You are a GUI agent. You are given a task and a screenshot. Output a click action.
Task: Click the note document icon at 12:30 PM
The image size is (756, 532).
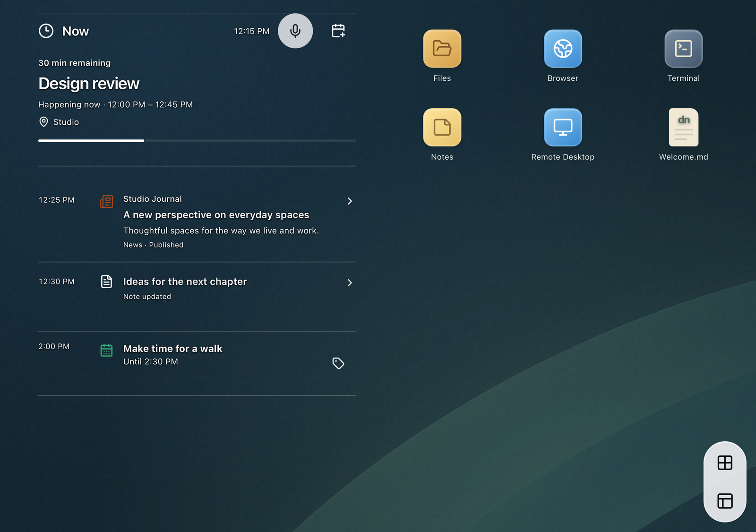(x=107, y=282)
